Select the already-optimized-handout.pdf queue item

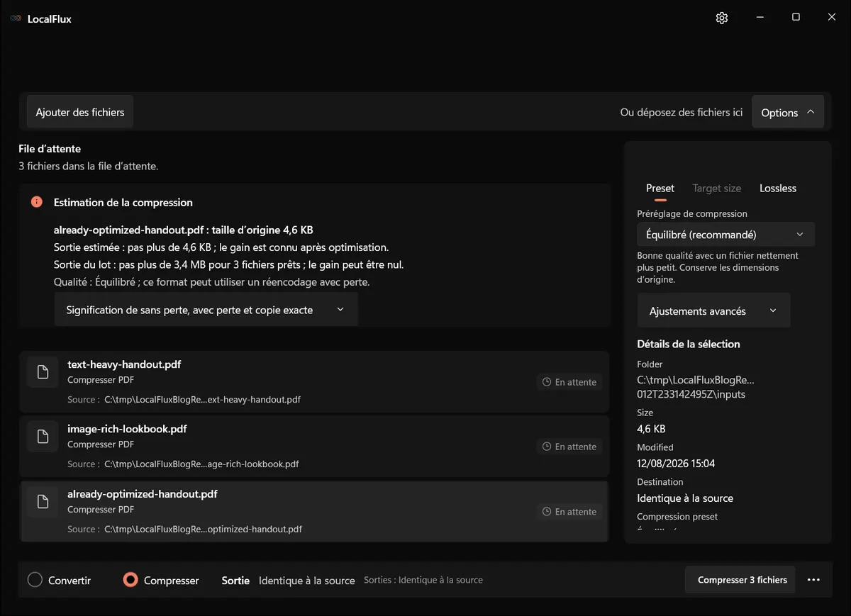coord(314,512)
